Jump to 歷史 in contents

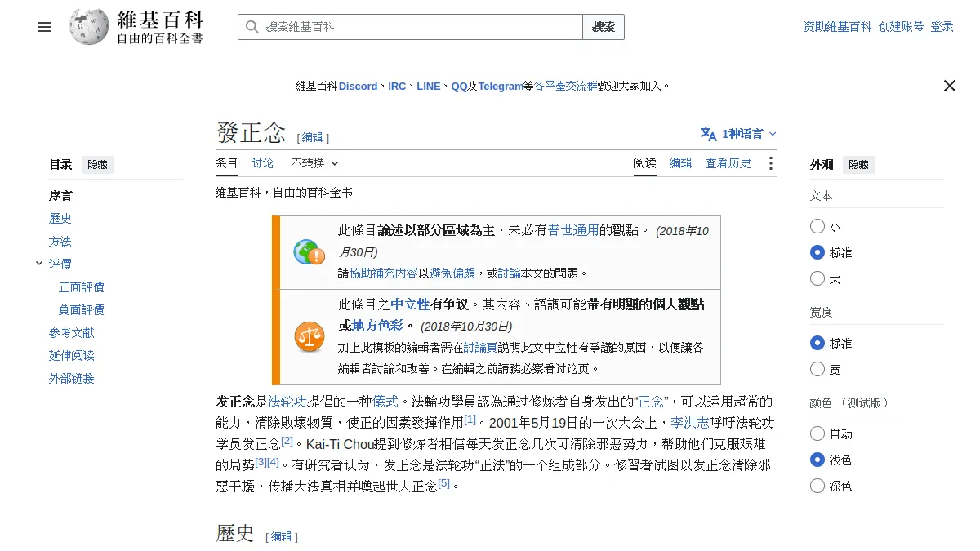[x=60, y=219]
